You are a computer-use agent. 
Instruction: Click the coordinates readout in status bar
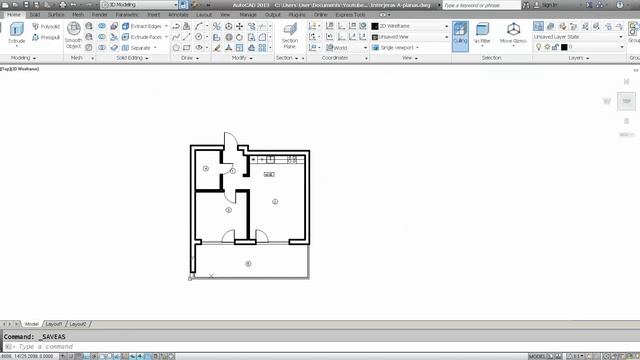(27, 356)
